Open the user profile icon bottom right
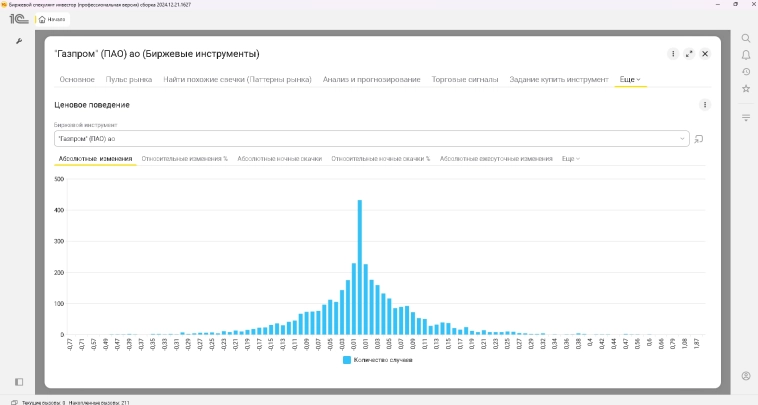 point(746,376)
